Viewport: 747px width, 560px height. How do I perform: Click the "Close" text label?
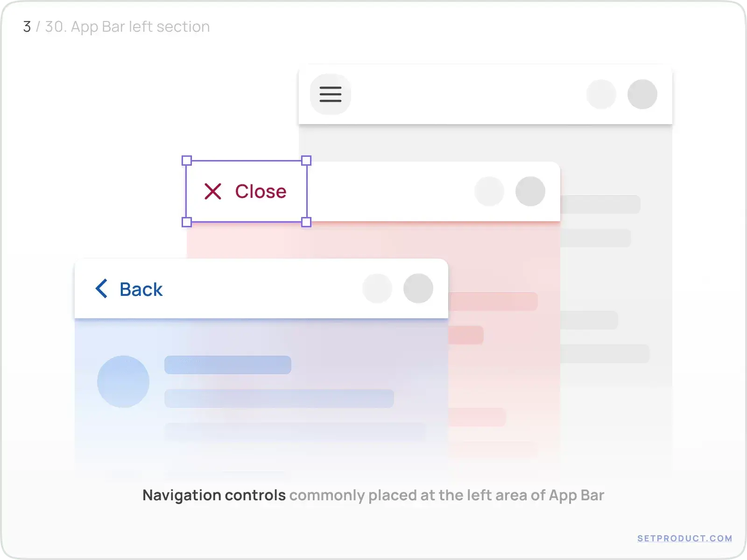coord(261,191)
